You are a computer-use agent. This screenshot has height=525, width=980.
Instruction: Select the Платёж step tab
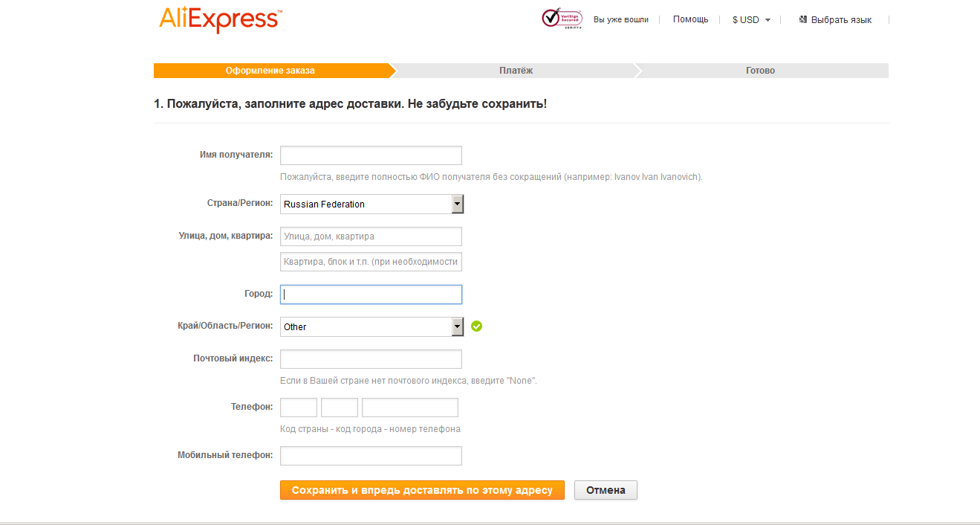[x=516, y=71]
